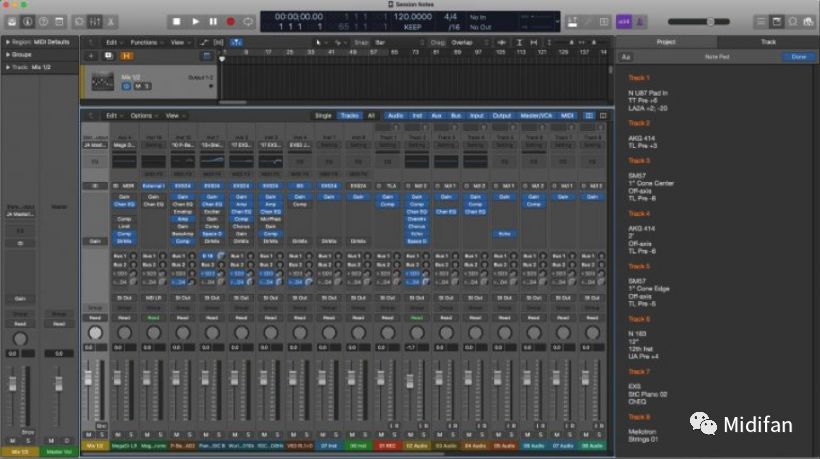820x459 pixels.
Task: Open the mixer Options dropdown menu
Action: tap(141, 116)
